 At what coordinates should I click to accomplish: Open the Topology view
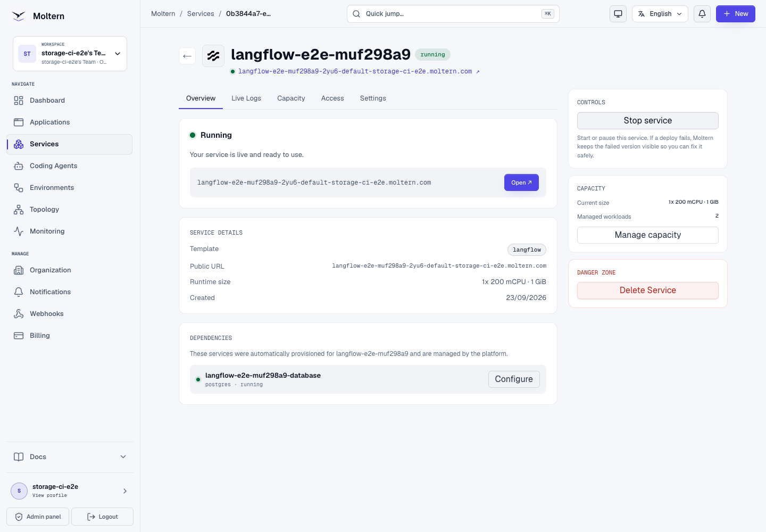pos(69,210)
